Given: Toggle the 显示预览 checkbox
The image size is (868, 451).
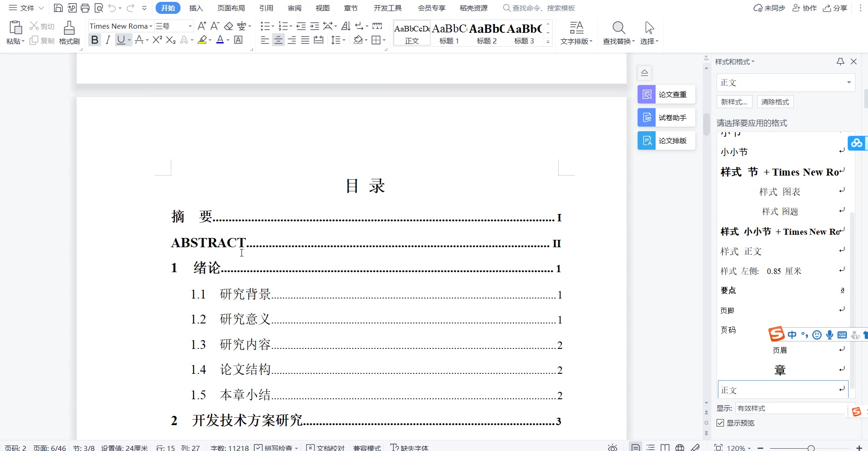Looking at the screenshot, I should (x=720, y=423).
